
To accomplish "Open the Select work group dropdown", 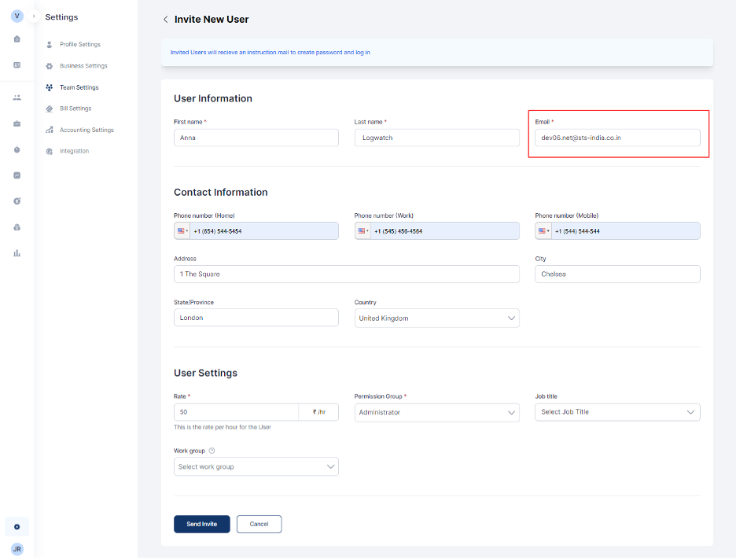I will [x=256, y=467].
